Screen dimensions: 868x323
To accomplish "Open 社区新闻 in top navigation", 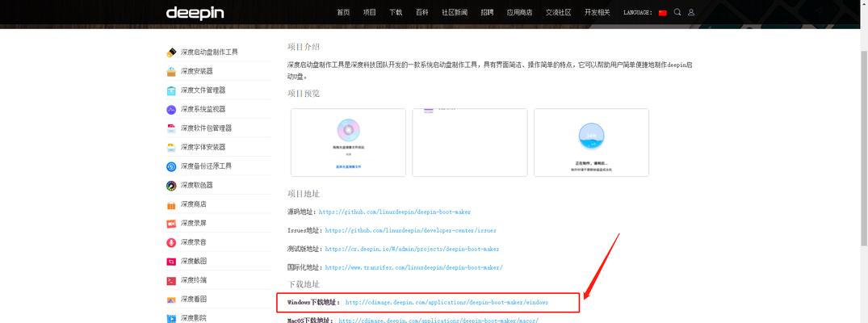I will pos(455,12).
